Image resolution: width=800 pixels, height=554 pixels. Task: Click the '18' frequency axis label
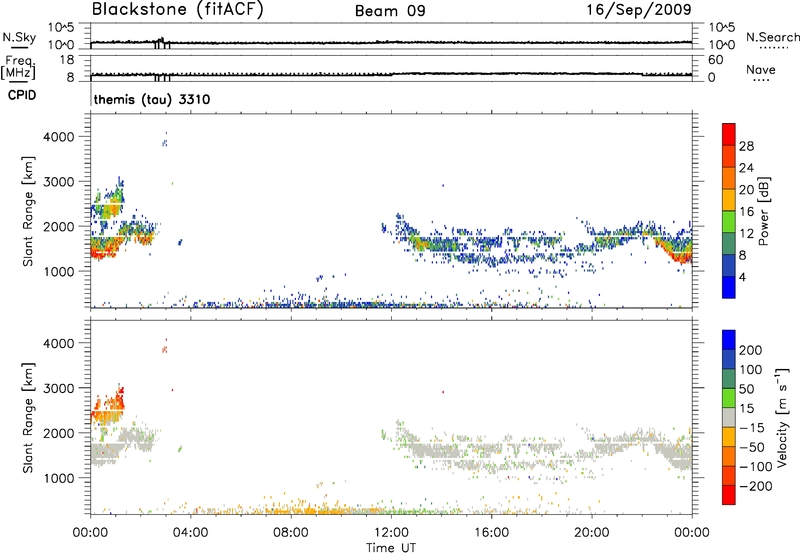point(67,60)
